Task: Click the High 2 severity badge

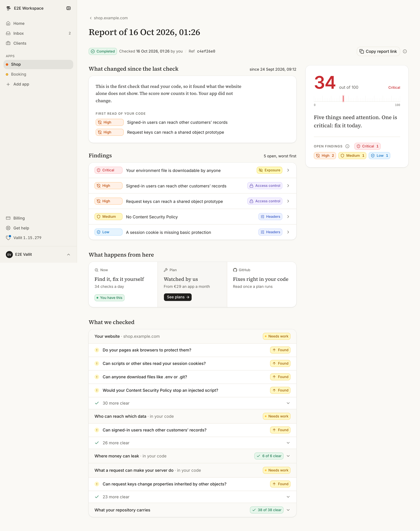Action: click(x=325, y=156)
